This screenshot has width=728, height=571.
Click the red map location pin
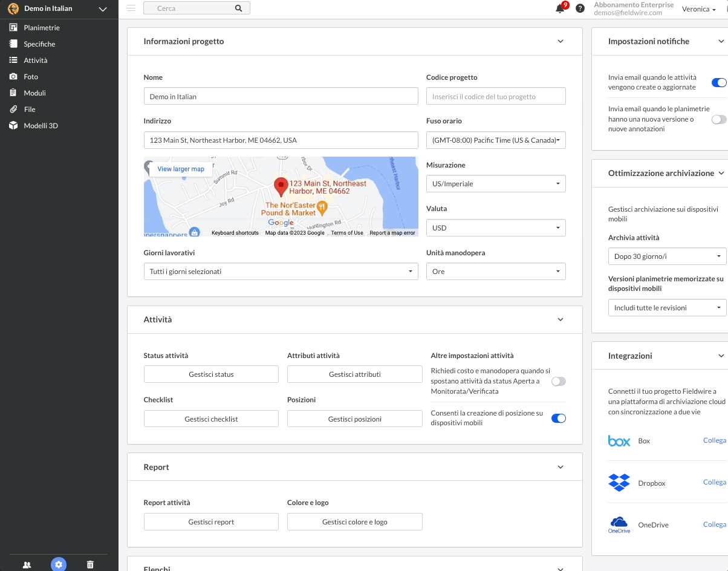tap(281, 186)
